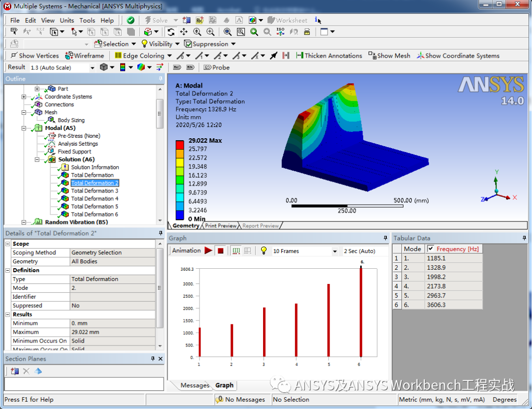
Task: Switch to Wireframe display
Action: (x=85, y=56)
